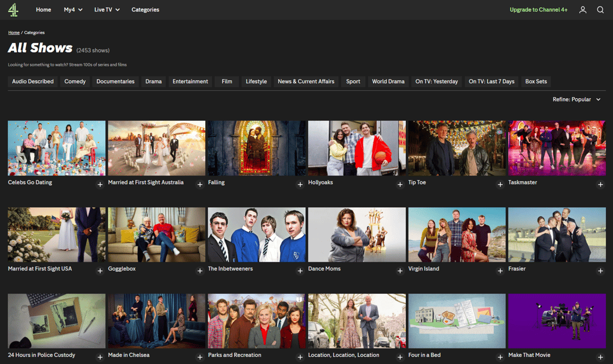Image resolution: width=613 pixels, height=364 pixels.
Task: Add Tip Toe using the plus icon
Action: pos(500,184)
